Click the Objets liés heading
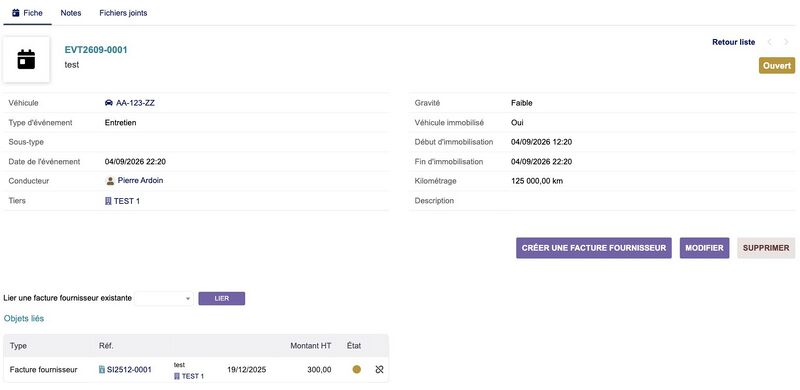 pyautogui.click(x=24, y=319)
